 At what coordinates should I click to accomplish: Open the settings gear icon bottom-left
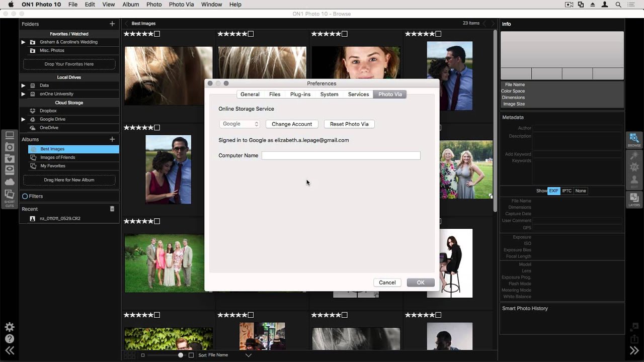click(10, 327)
